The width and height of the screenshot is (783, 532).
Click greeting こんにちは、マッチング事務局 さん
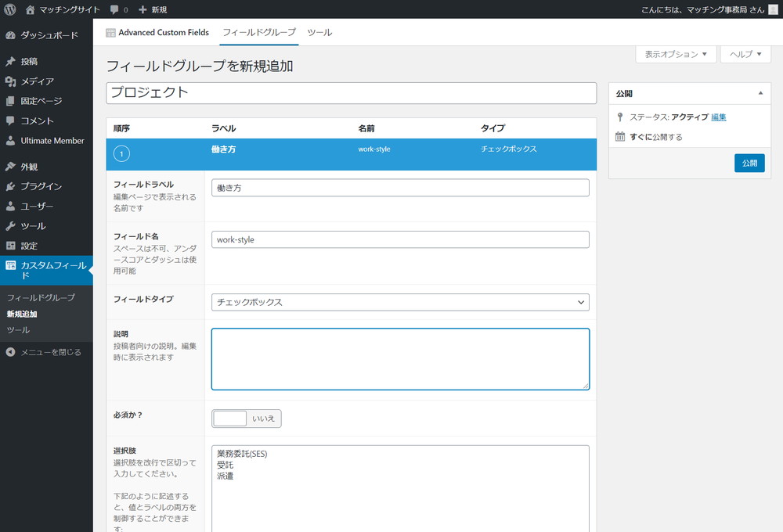[702, 9]
